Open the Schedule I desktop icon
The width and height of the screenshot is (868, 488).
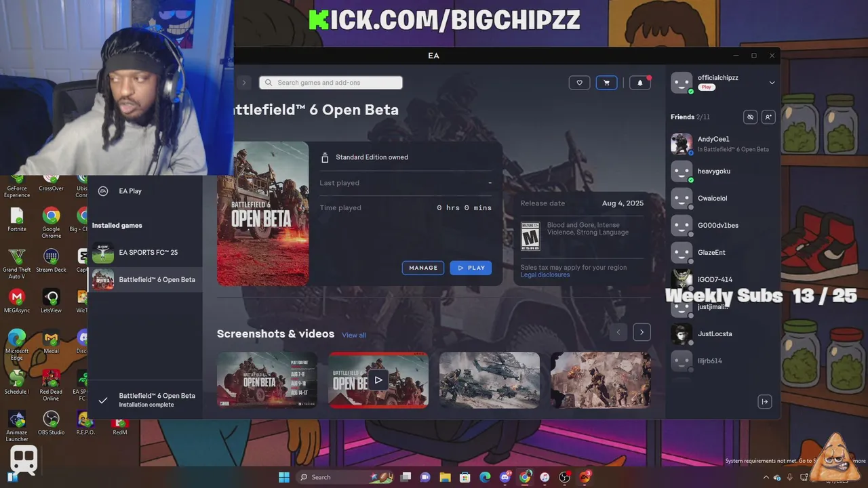(16, 382)
